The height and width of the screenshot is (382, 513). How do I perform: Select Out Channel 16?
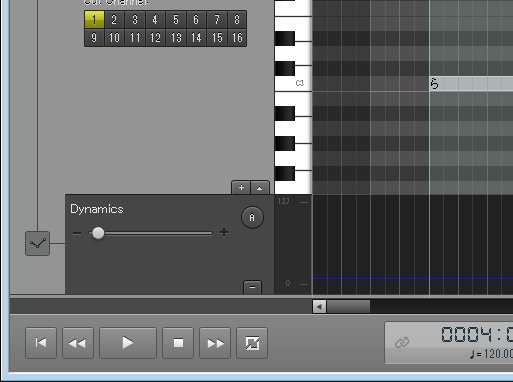[237, 37]
